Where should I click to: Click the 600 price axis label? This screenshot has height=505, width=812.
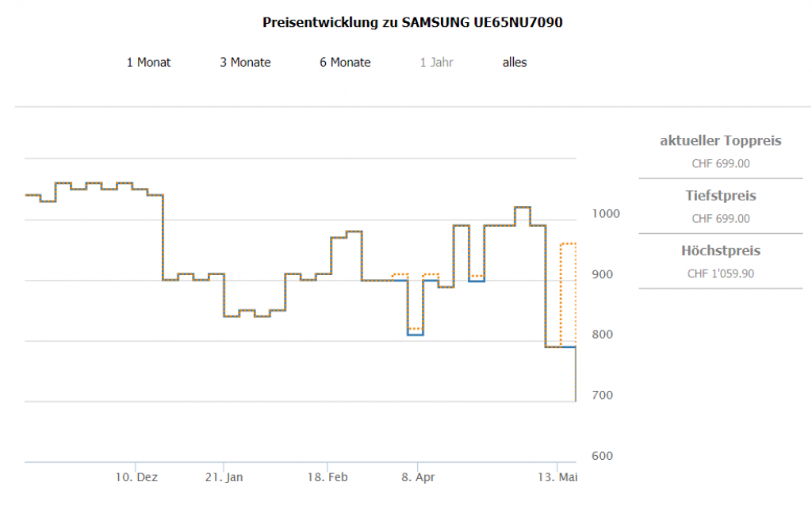coord(603,457)
